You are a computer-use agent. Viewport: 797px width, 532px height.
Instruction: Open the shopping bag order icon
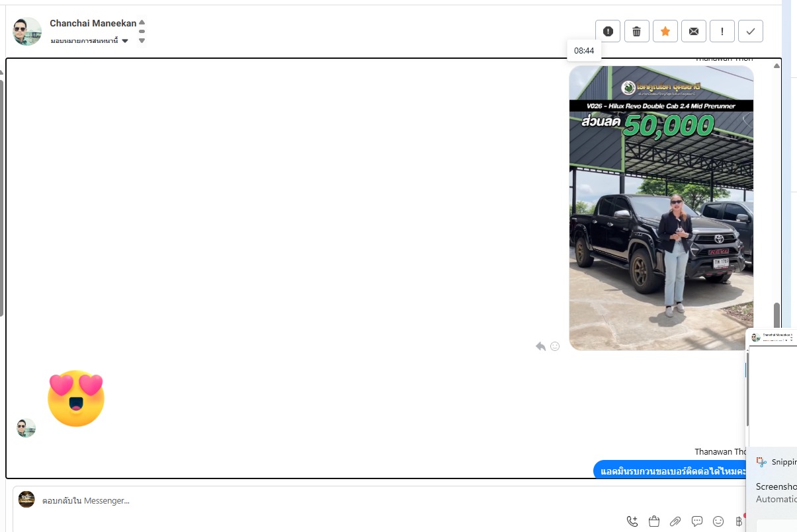click(654, 521)
